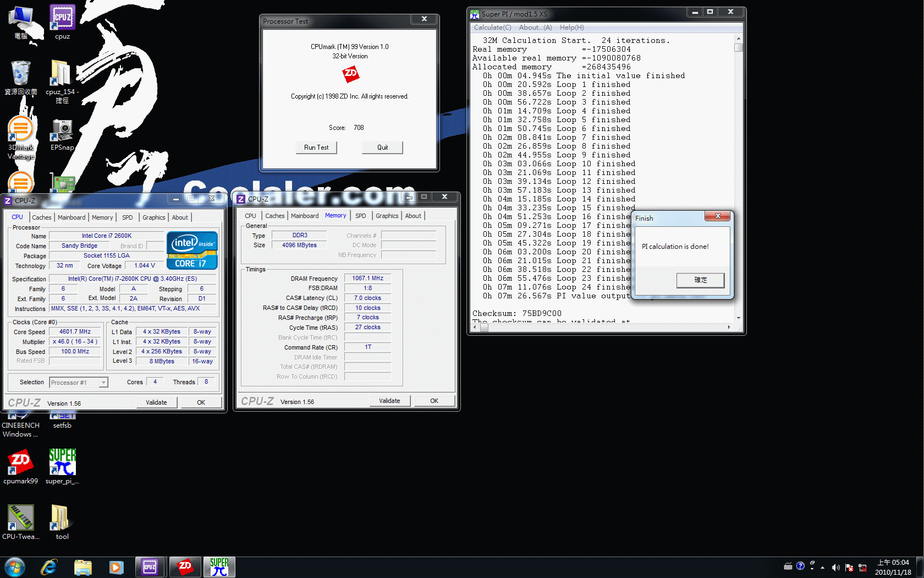Switch to CPU tab in right CPU-Z window
Image resolution: width=924 pixels, height=578 pixels.
pyautogui.click(x=250, y=216)
